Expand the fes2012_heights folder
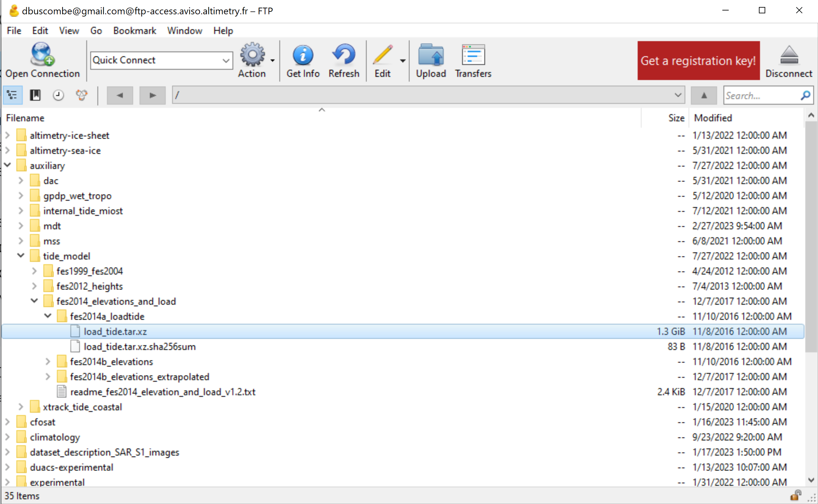This screenshot has height=504, width=818. click(x=34, y=286)
